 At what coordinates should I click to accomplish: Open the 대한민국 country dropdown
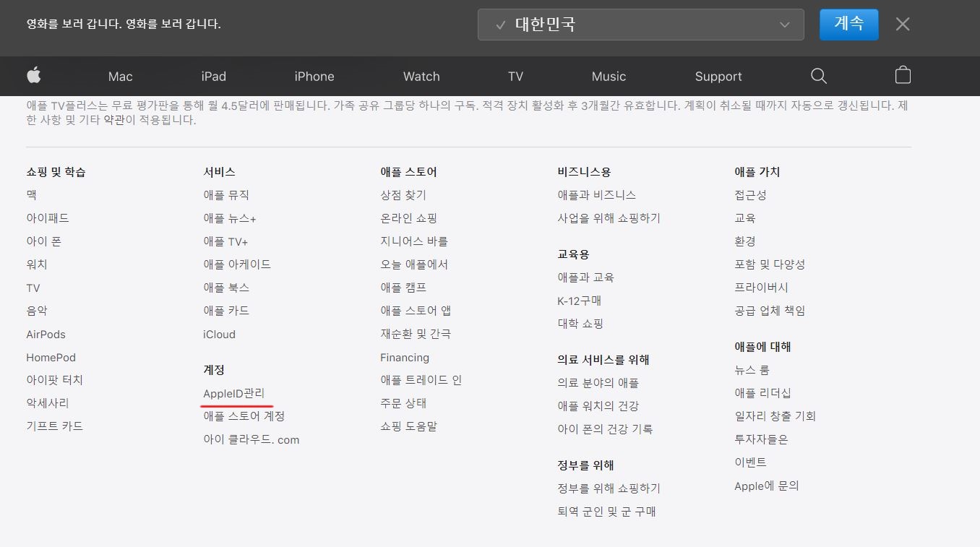click(641, 25)
